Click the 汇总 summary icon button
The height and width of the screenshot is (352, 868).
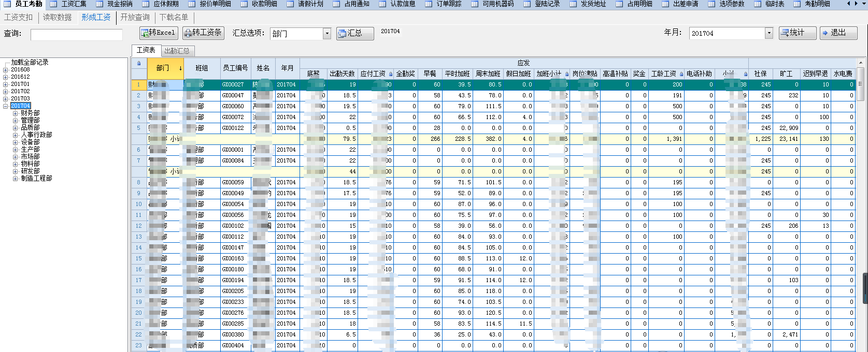355,33
